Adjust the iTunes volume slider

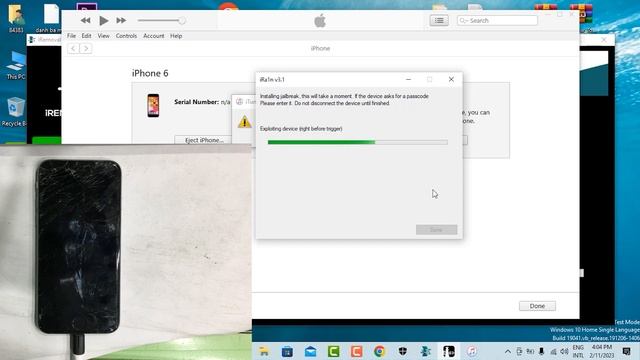[162, 20]
